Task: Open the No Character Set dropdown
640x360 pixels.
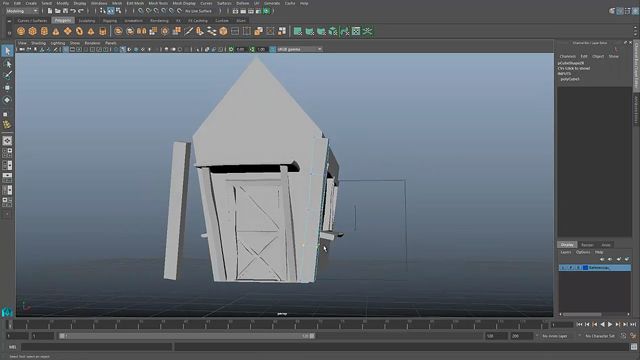Action: (600, 336)
